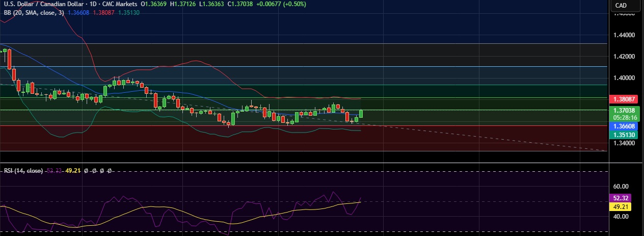This screenshot has height=236, width=644.
Task: Open the CAD currency selector
Action: pos(621,5)
